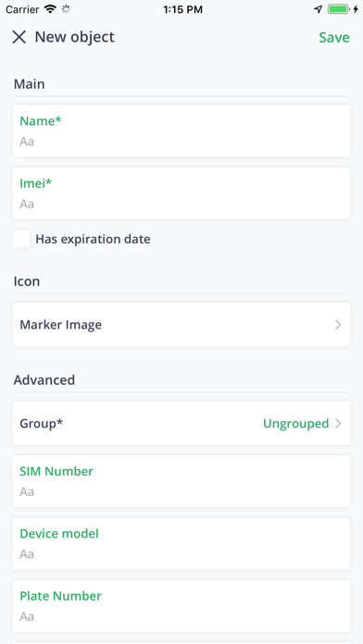Open the Marker Image selection row
This screenshot has height=644, width=363.
[x=181, y=325]
